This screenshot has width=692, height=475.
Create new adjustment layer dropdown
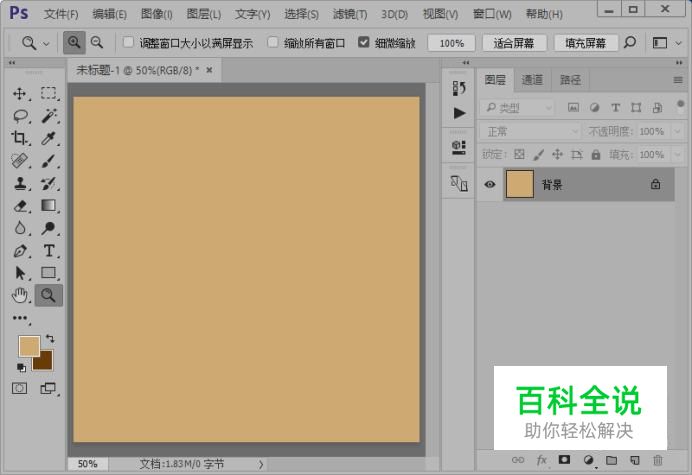(x=588, y=460)
